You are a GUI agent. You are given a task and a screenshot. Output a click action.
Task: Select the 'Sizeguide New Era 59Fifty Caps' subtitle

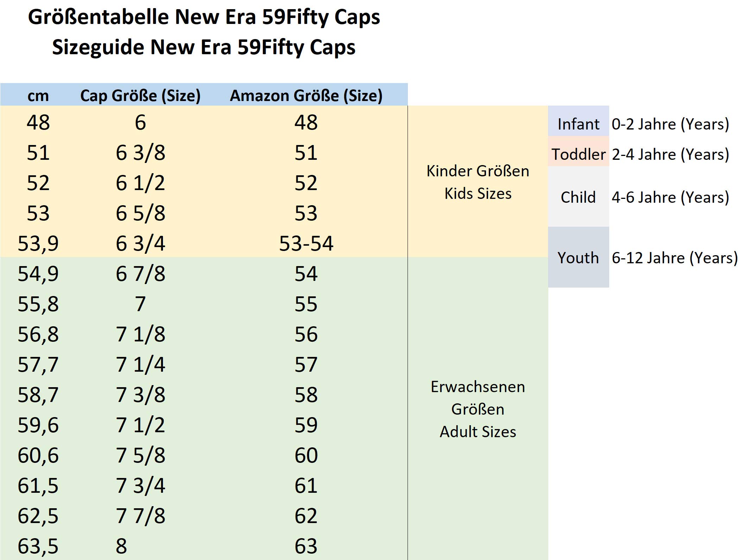204,47
